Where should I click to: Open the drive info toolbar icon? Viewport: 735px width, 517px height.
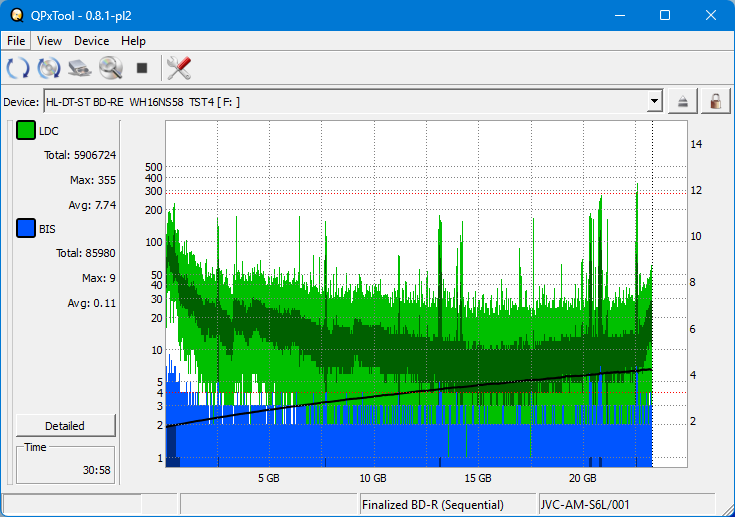coord(80,69)
